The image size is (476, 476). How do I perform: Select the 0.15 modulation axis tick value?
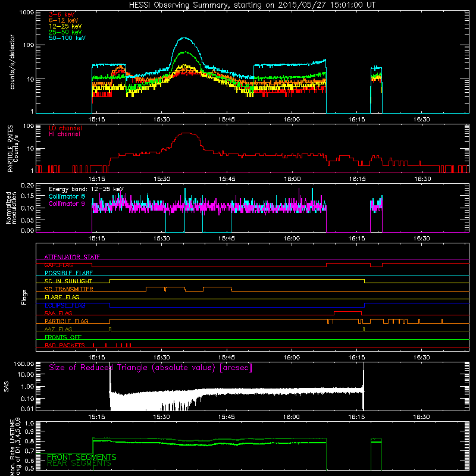(x=27, y=196)
